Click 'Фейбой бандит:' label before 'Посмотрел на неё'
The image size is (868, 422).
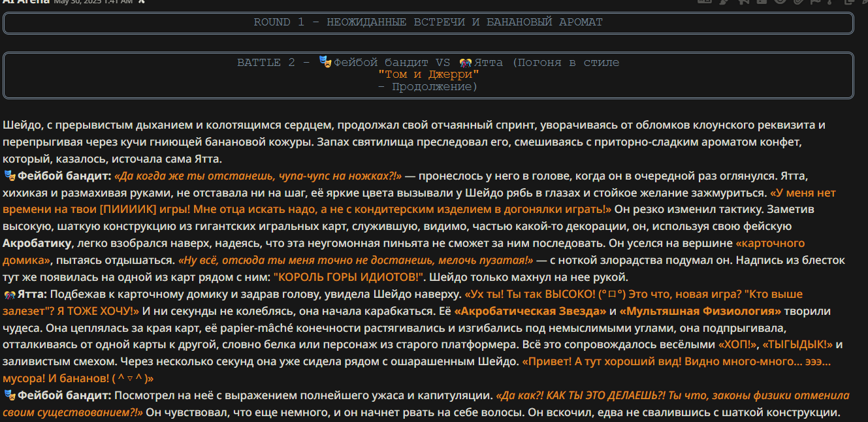[x=64, y=395]
